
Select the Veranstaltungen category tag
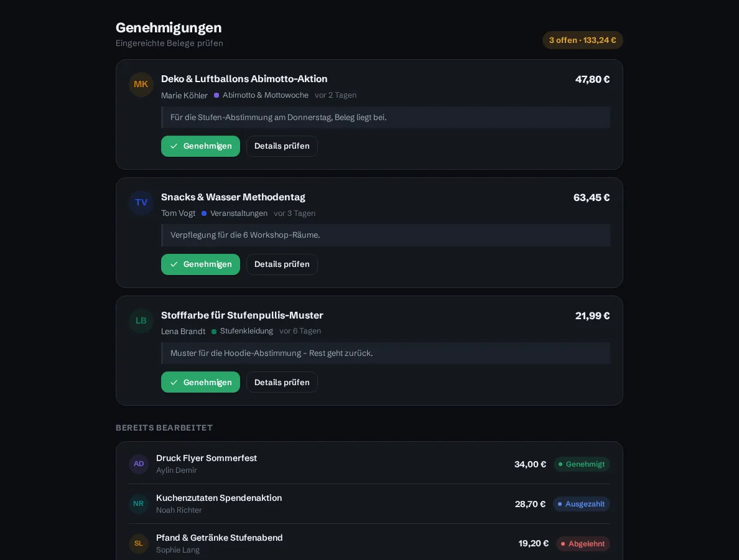(x=235, y=213)
